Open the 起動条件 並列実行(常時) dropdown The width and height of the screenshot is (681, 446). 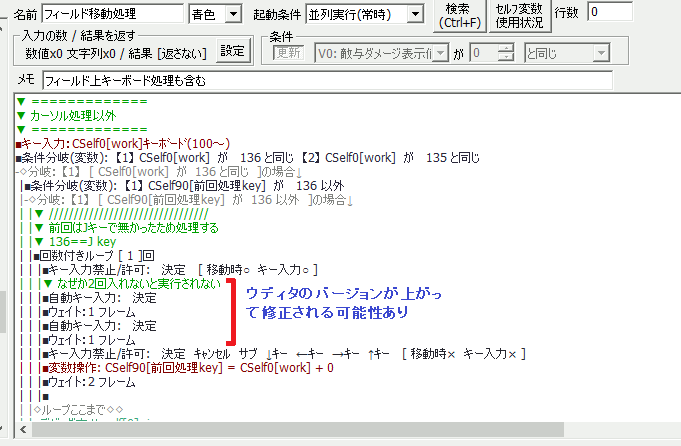click(x=415, y=14)
